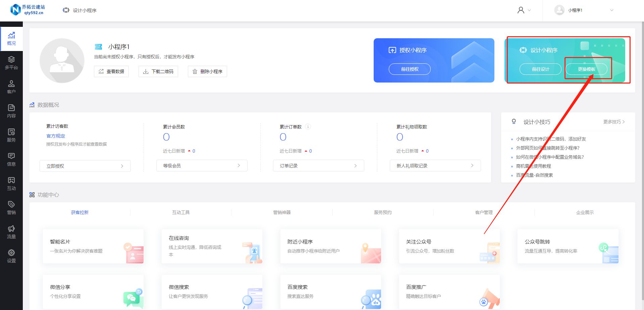Select the 内容 content sidebar icon
The height and width of the screenshot is (310, 644).
11,111
